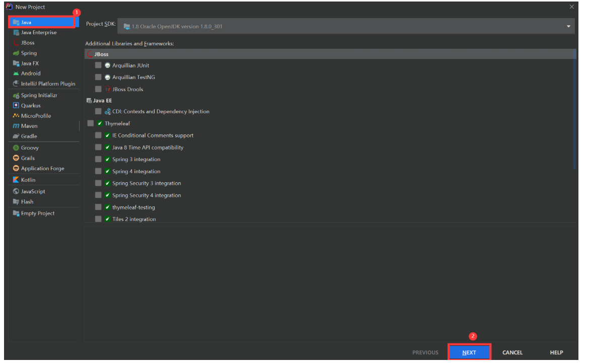
Task: Enable the Arquillian TestNG checkbox
Action: tap(98, 78)
